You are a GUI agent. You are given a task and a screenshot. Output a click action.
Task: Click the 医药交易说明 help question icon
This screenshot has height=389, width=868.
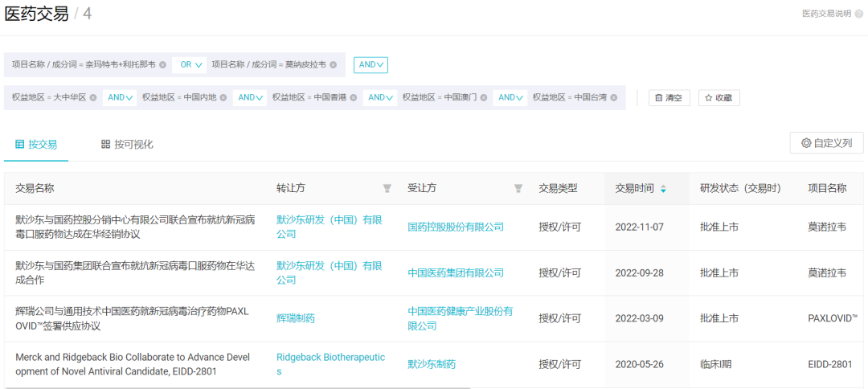pos(859,14)
